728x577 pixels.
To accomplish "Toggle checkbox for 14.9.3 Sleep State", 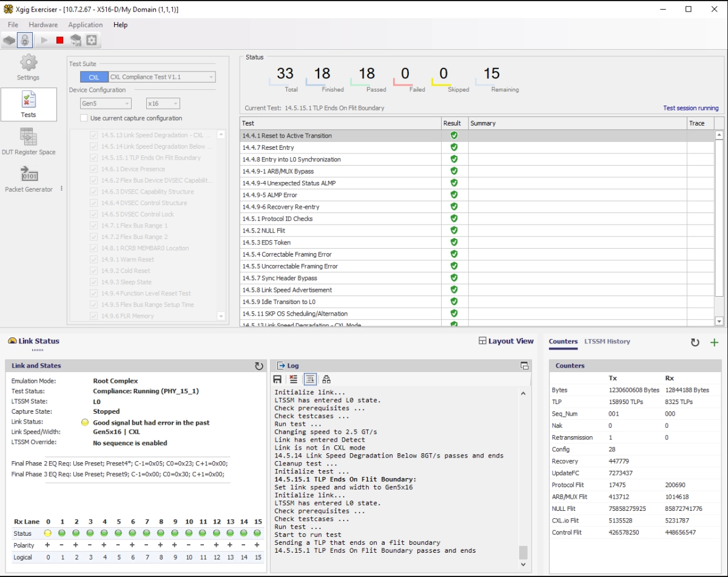I will tap(93, 282).
